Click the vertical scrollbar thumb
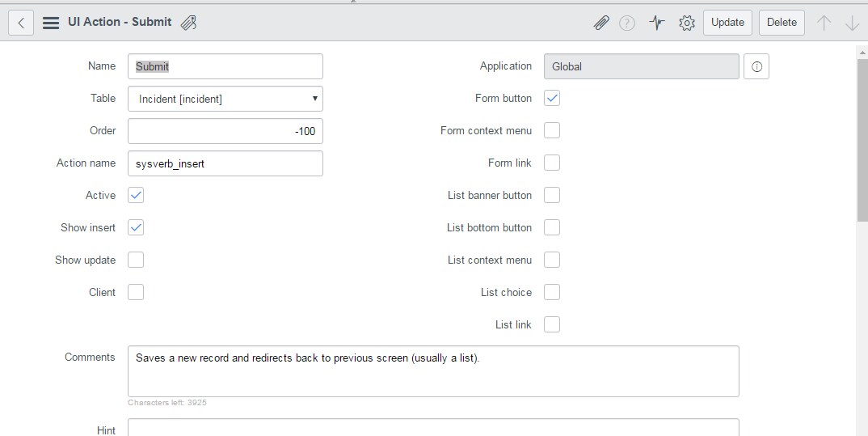The width and height of the screenshot is (868, 436). click(862, 140)
